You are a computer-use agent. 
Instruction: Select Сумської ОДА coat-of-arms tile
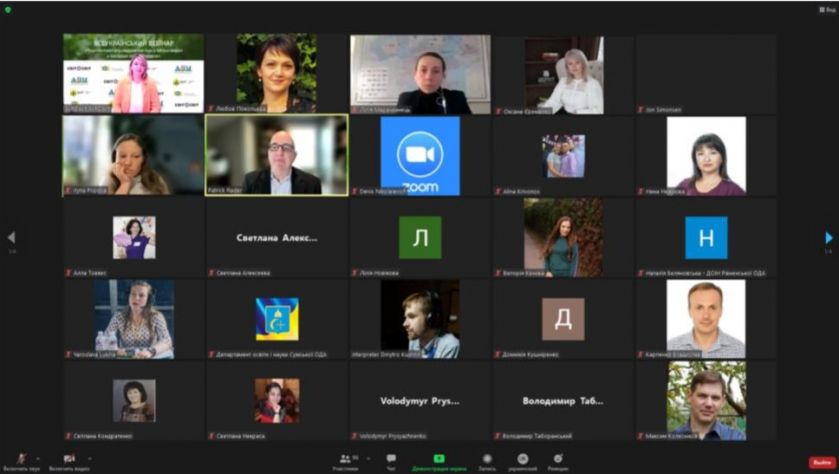(277, 319)
